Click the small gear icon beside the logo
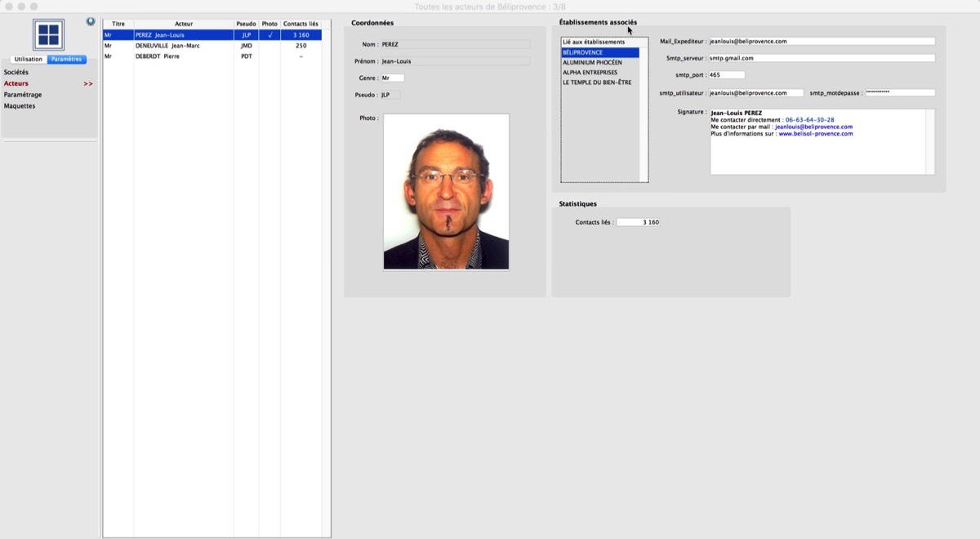Viewport: 980px width, 539px height. 91,21
